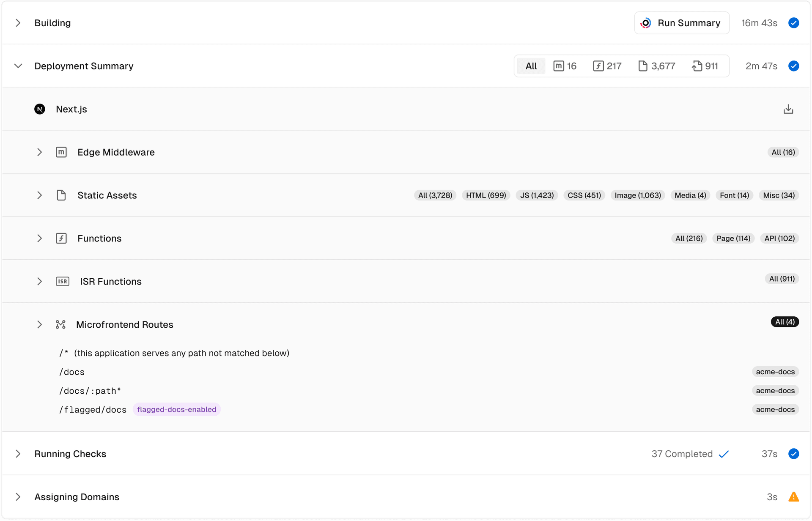812x521 pixels.
Task: Expand the Edge Middleware section
Action: pos(40,152)
